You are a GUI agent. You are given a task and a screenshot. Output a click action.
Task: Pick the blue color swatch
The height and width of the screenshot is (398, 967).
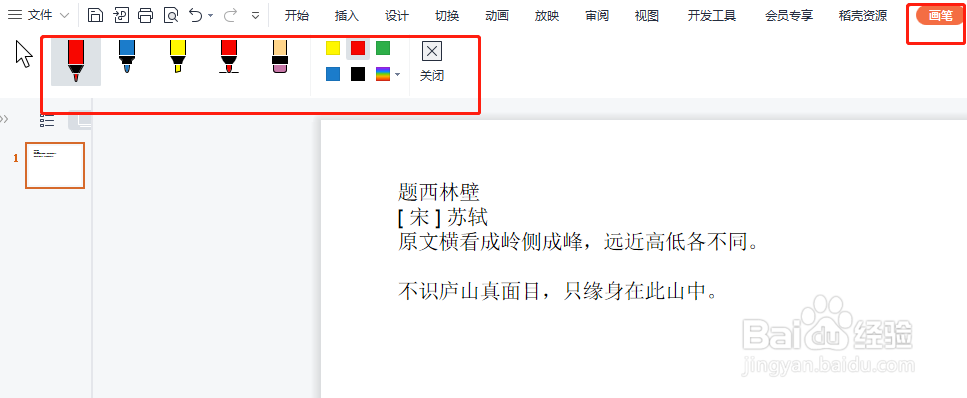pyautogui.click(x=333, y=74)
